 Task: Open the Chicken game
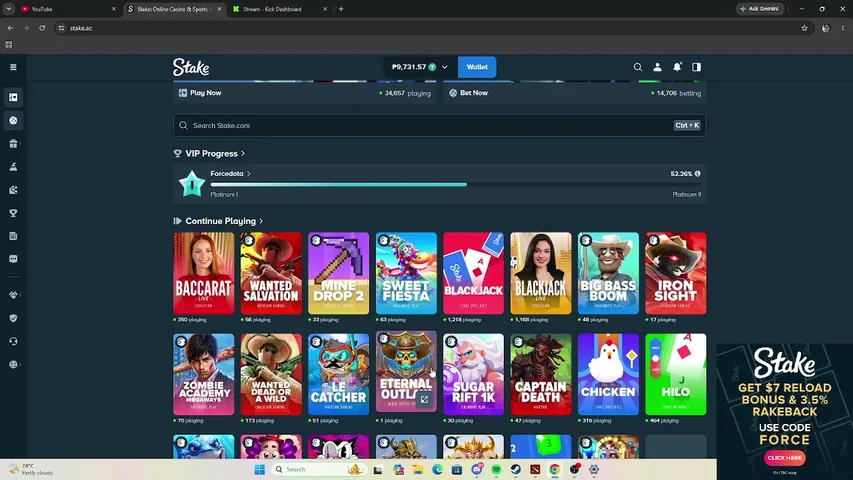coord(608,374)
